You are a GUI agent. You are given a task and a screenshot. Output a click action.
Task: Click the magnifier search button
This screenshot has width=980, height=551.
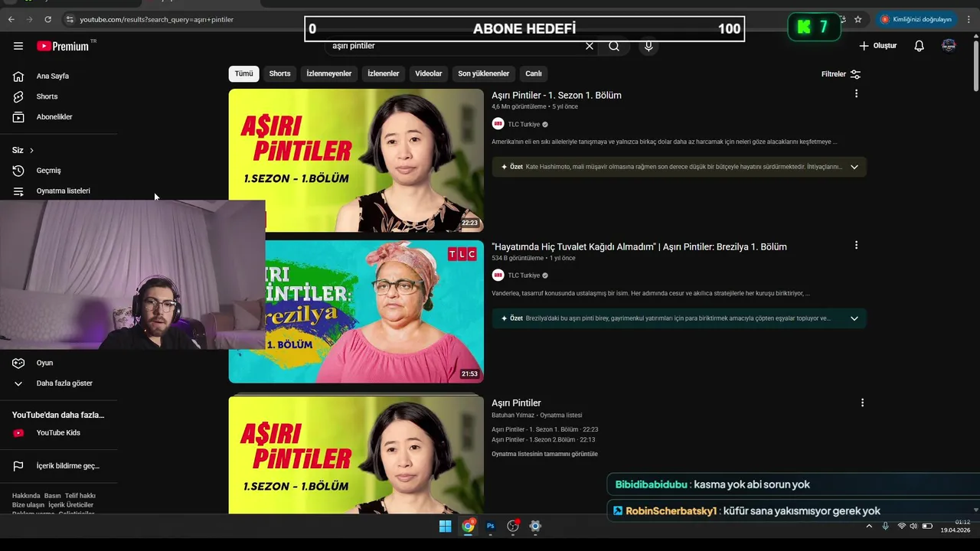614,46
